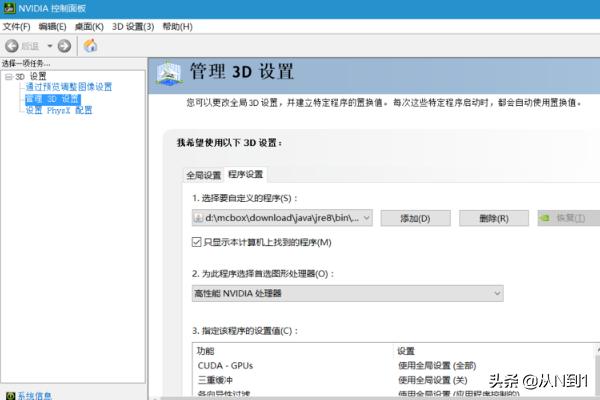Click the 使用全局设置 (全部) setting value

click(x=437, y=366)
